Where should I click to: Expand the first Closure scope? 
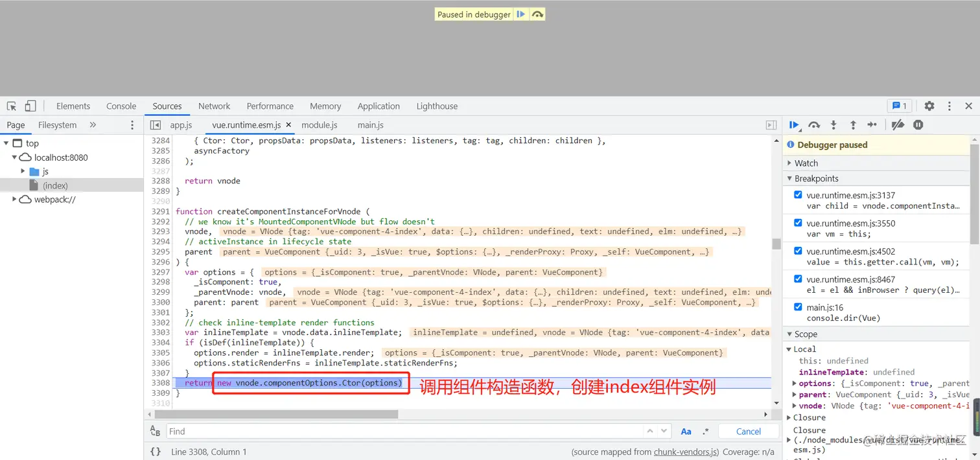pos(789,418)
